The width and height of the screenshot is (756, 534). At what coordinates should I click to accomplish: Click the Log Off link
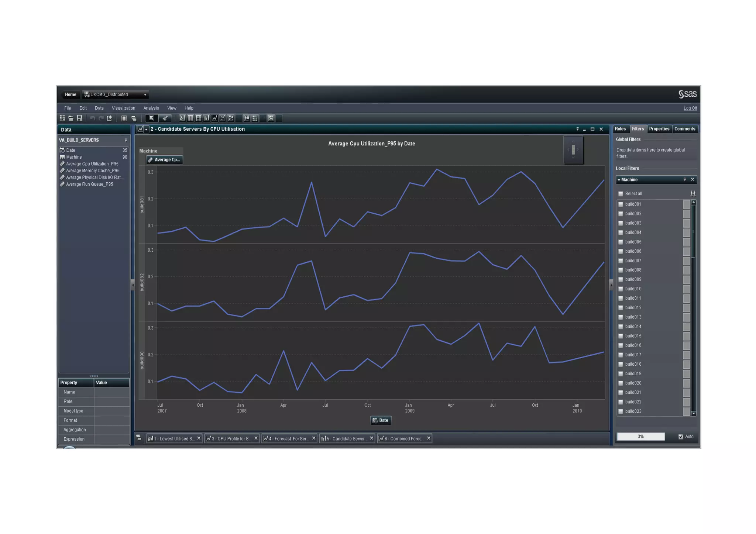point(690,108)
